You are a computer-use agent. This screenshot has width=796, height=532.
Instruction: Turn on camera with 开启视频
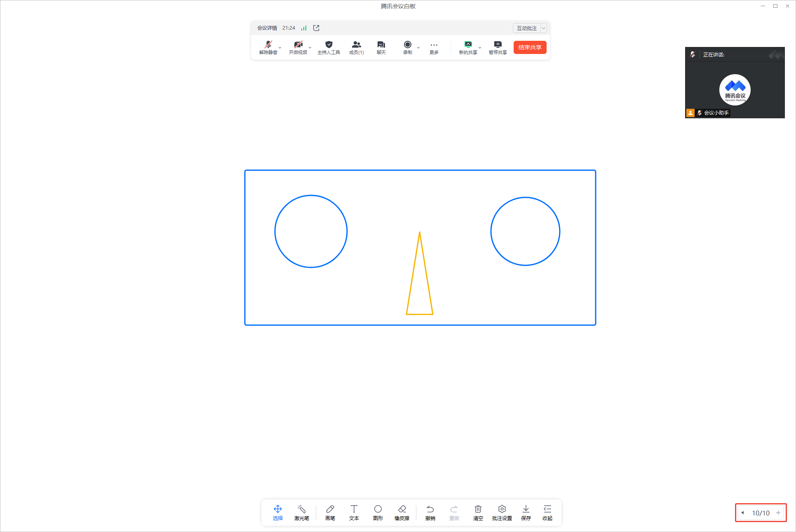[298, 47]
